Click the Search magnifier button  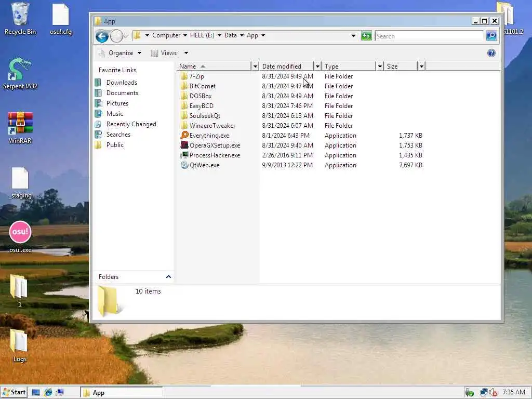491,36
